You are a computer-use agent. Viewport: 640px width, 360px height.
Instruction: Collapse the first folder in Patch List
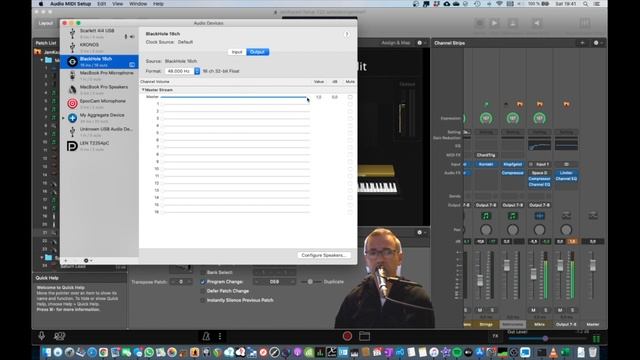pyautogui.click(x=42, y=60)
